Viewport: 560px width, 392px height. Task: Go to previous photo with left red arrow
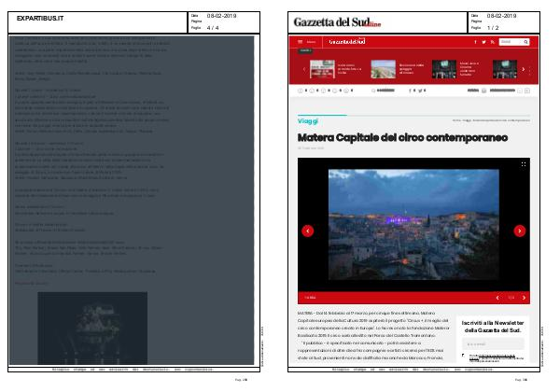(x=307, y=231)
